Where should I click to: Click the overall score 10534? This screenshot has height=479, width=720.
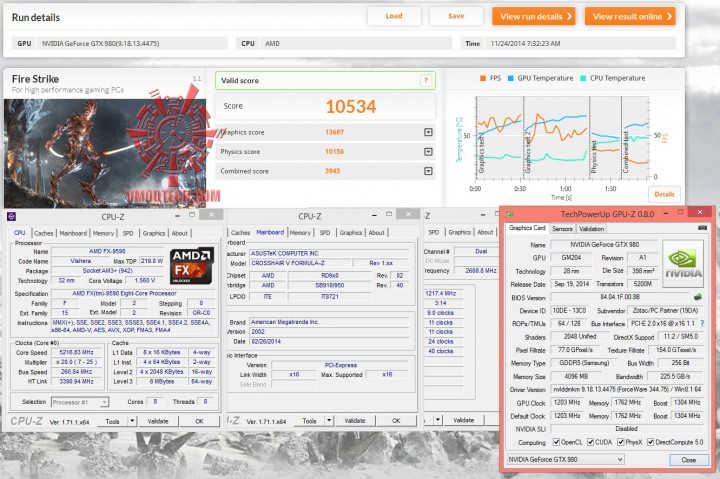click(x=351, y=107)
